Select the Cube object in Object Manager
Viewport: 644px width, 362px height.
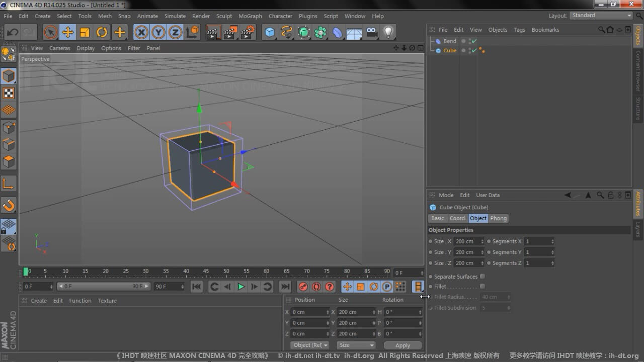click(x=450, y=51)
